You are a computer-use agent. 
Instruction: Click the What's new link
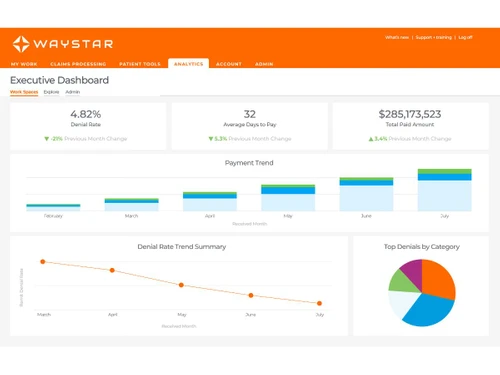click(397, 37)
